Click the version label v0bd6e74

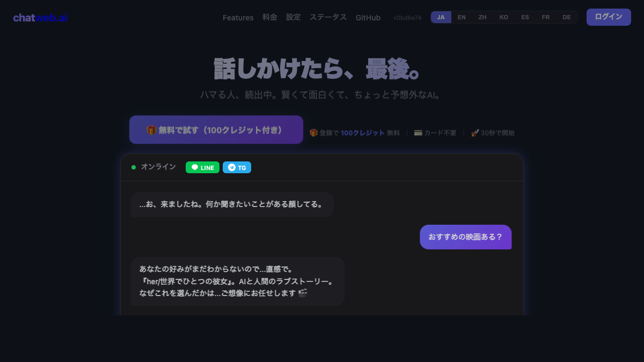tap(406, 17)
